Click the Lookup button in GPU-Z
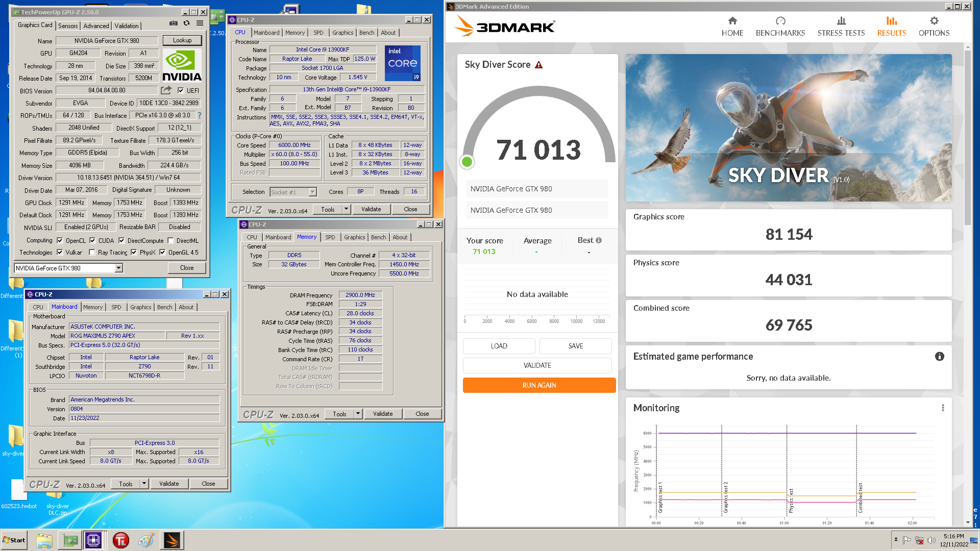This screenshot has height=551, width=980. pyautogui.click(x=182, y=40)
